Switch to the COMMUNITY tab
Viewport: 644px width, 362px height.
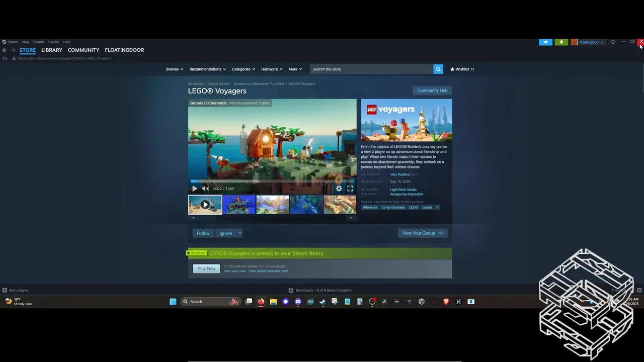[x=84, y=50]
